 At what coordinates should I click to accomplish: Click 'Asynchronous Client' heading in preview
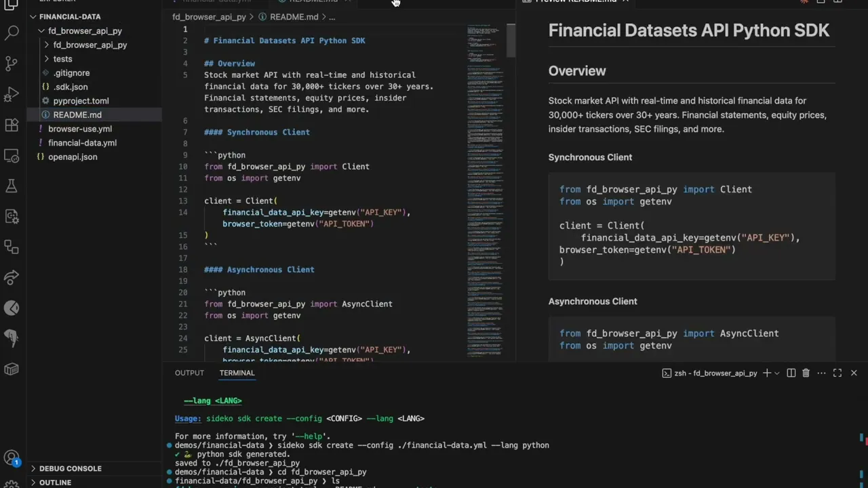coord(593,302)
